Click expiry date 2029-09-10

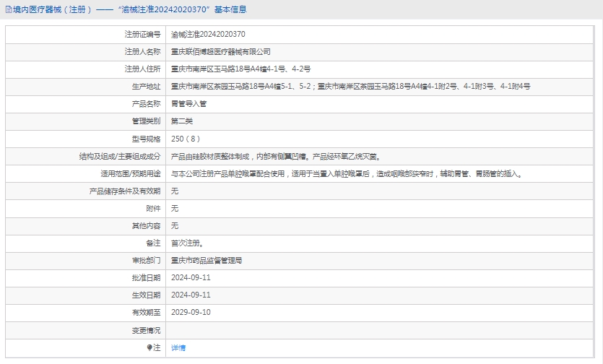tap(191, 312)
